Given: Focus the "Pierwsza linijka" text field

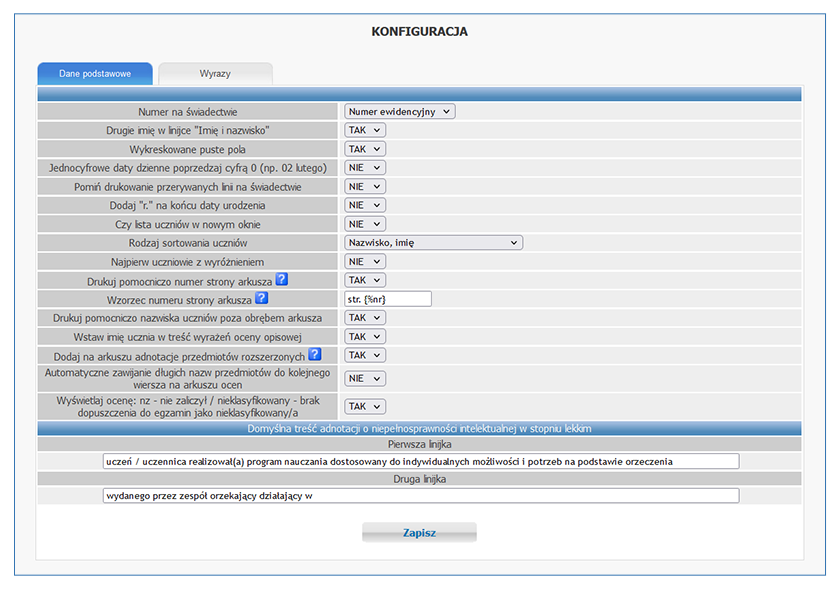Looking at the screenshot, I should click(x=420, y=461).
